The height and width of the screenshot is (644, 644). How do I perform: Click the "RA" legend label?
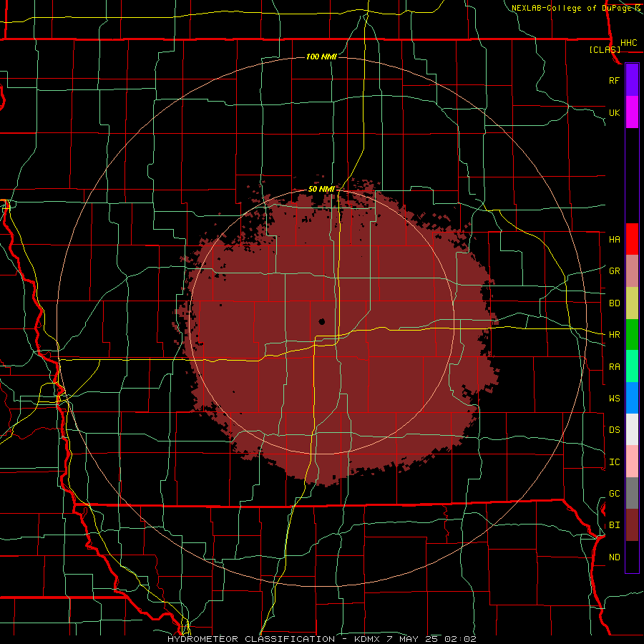tap(614, 367)
